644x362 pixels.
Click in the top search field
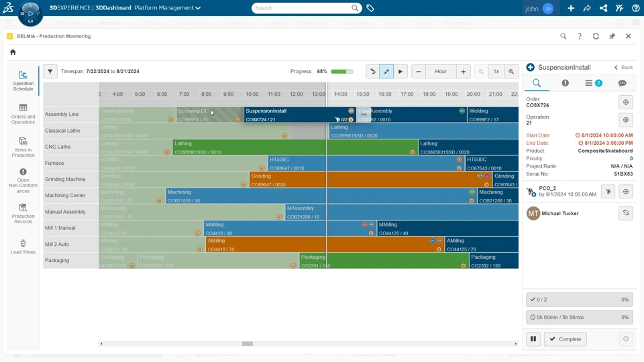tap(303, 8)
